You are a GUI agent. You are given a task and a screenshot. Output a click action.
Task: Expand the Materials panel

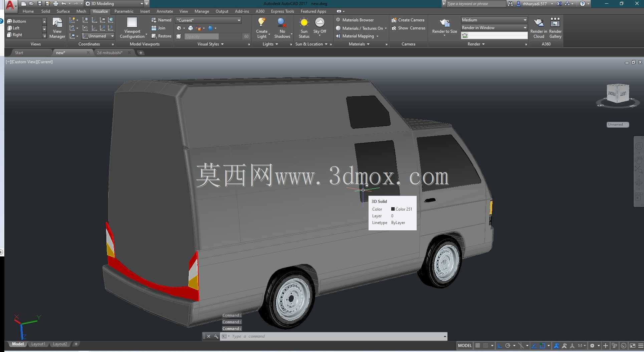(x=359, y=44)
